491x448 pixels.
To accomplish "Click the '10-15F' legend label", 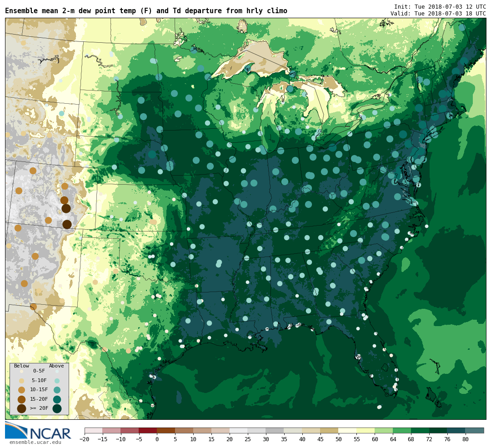I will click(39, 390).
